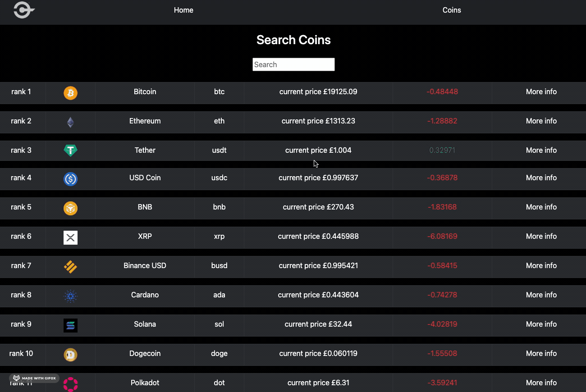This screenshot has width=586, height=392.
Task: Open More info for Cardano
Action: 541,295
